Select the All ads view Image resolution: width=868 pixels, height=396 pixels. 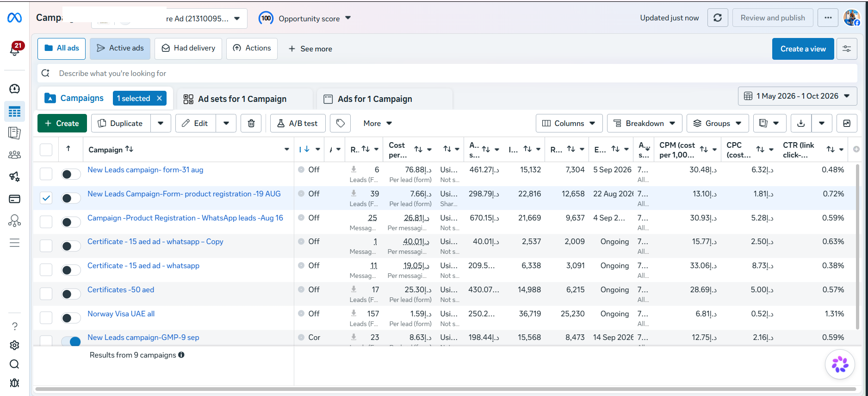click(62, 49)
